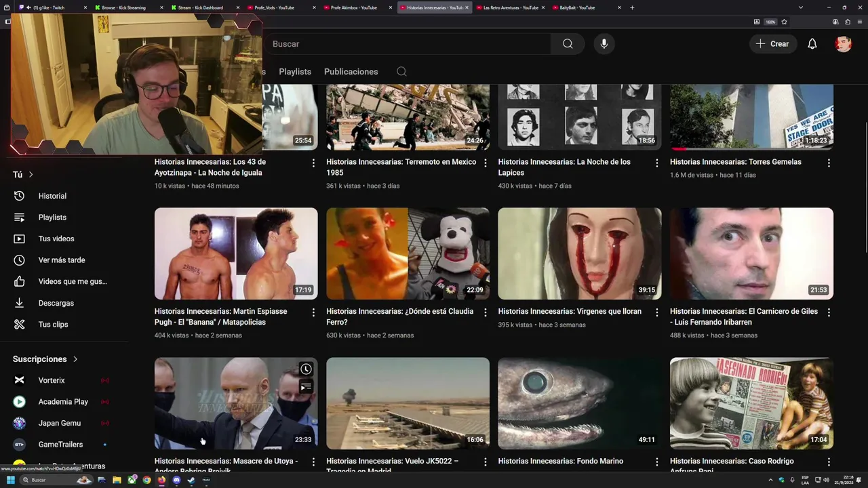
Task: Switch to Browse - Kick Streaming tab
Action: pos(129,7)
